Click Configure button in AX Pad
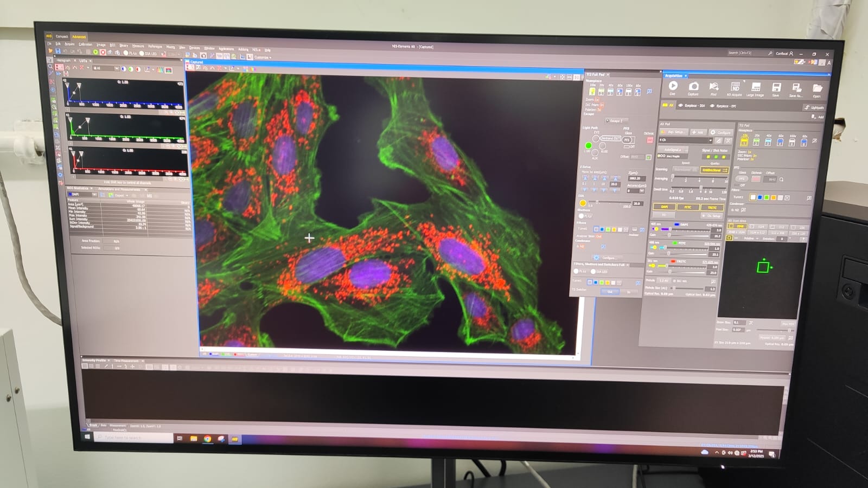The width and height of the screenshot is (868, 488). (x=721, y=132)
